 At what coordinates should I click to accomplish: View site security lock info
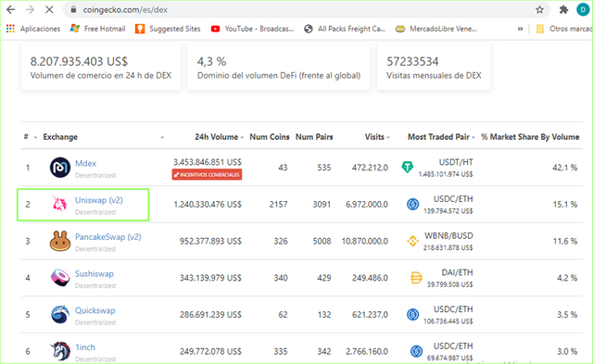coord(74,10)
